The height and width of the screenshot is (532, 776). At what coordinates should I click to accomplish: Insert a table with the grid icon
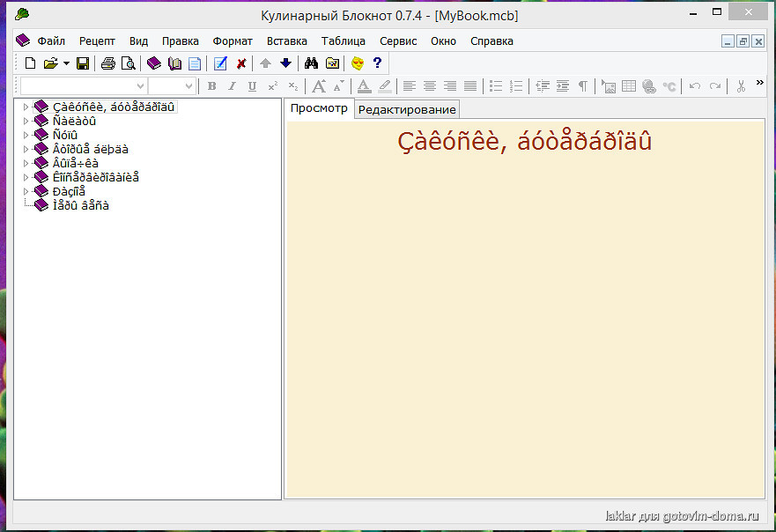point(629,86)
